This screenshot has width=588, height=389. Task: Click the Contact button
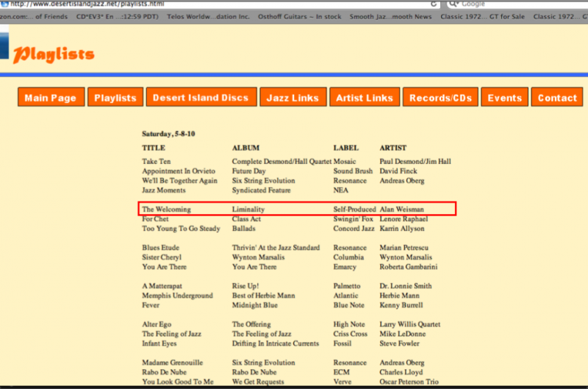pyautogui.click(x=557, y=98)
